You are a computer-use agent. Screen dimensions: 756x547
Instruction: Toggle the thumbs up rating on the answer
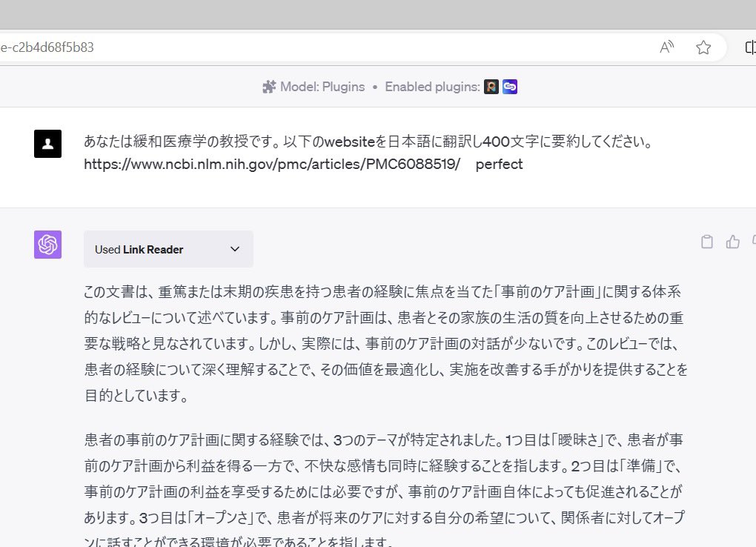point(733,241)
